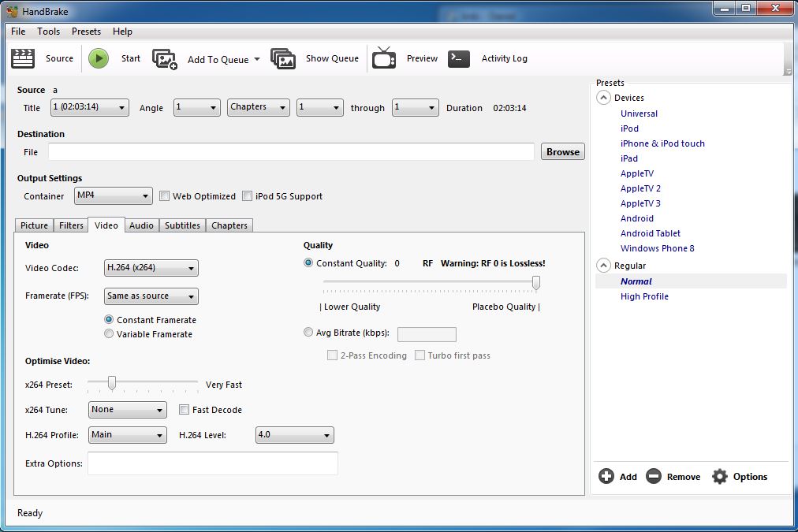The height and width of the screenshot is (532, 798).
Task: Click the Browse button
Action: point(562,152)
